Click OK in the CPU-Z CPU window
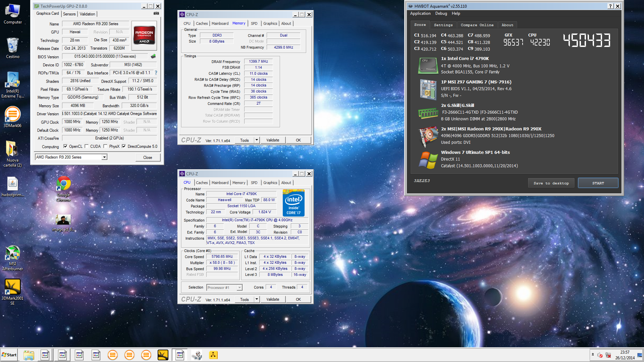 click(x=298, y=299)
